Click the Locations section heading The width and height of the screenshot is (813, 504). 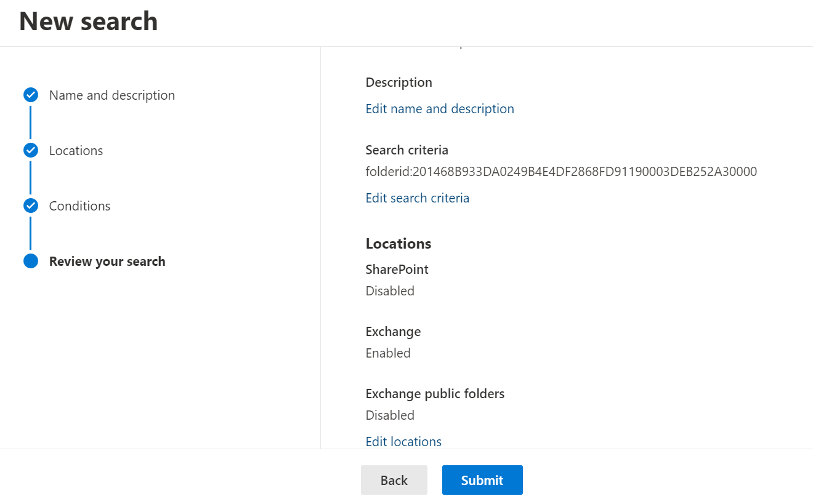398,244
